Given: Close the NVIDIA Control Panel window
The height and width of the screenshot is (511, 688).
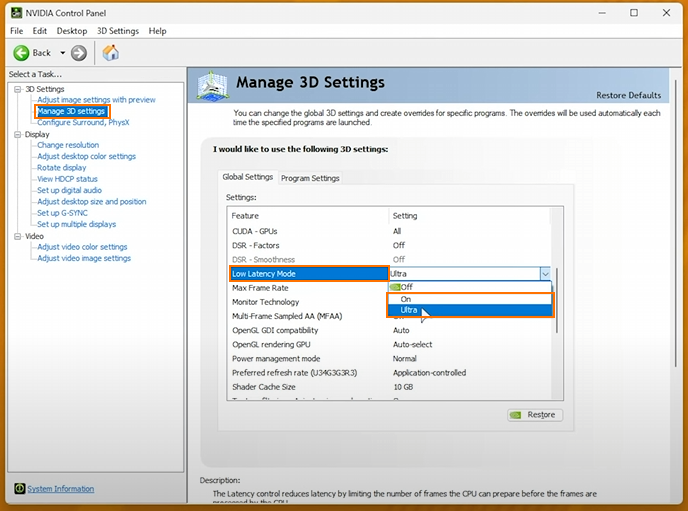Looking at the screenshot, I should [666, 13].
